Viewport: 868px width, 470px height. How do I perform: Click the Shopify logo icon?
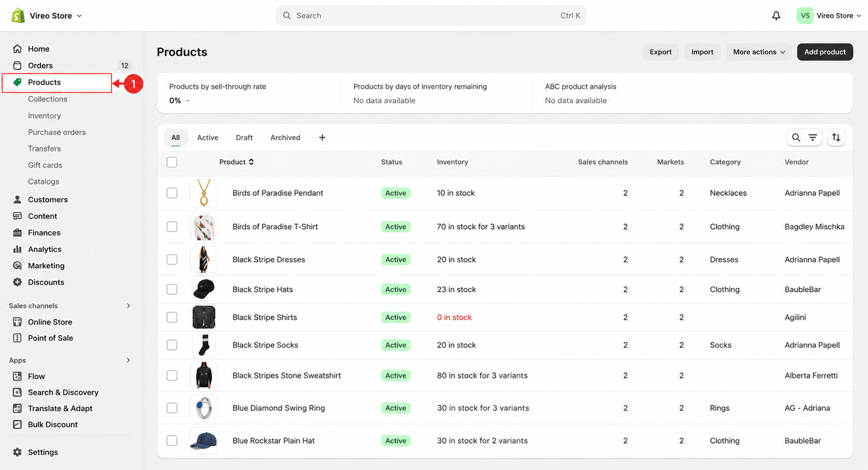click(x=18, y=16)
